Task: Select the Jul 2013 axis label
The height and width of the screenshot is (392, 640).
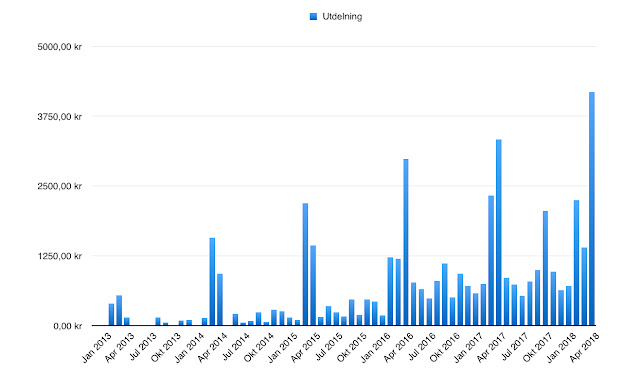Action: [x=143, y=347]
